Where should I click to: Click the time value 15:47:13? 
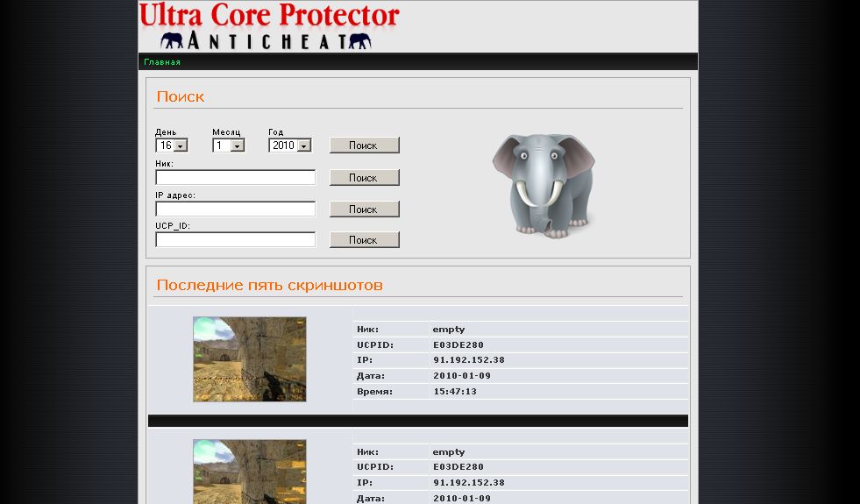coord(455,392)
